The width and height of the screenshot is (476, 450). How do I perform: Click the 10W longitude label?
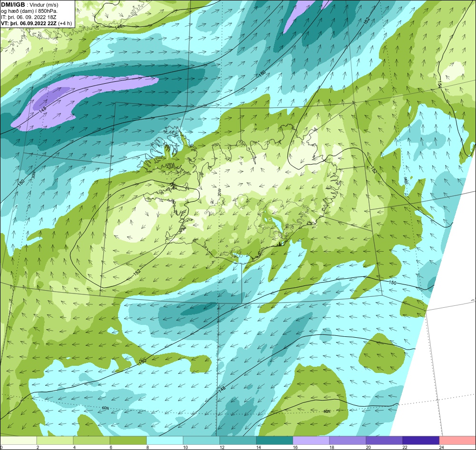point(405,181)
